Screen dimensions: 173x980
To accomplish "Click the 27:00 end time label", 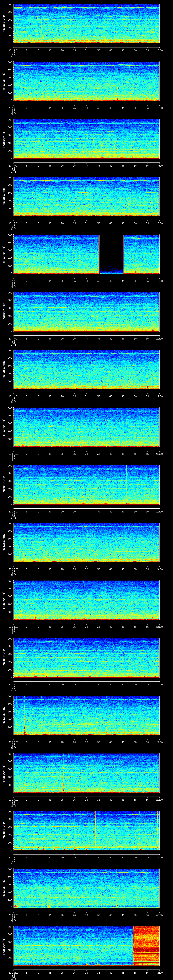I will pos(159,742).
